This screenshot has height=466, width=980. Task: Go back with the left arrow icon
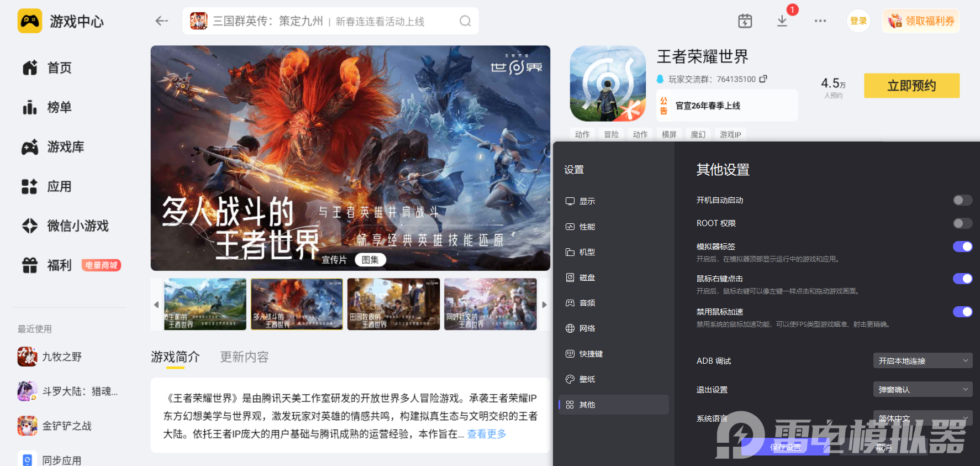(x=161, y=21)
